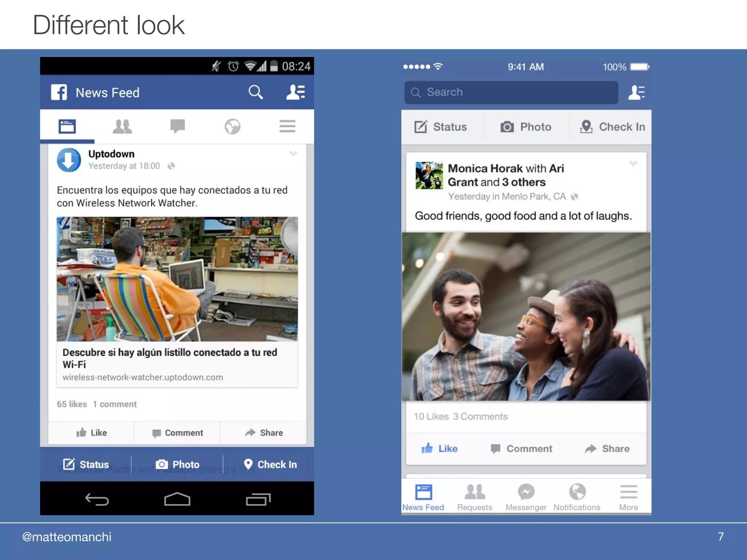Tap Uptodown profile avatar icon
Image resolution: width=747 pixels, height=560 pixels.
coord(69,160)
